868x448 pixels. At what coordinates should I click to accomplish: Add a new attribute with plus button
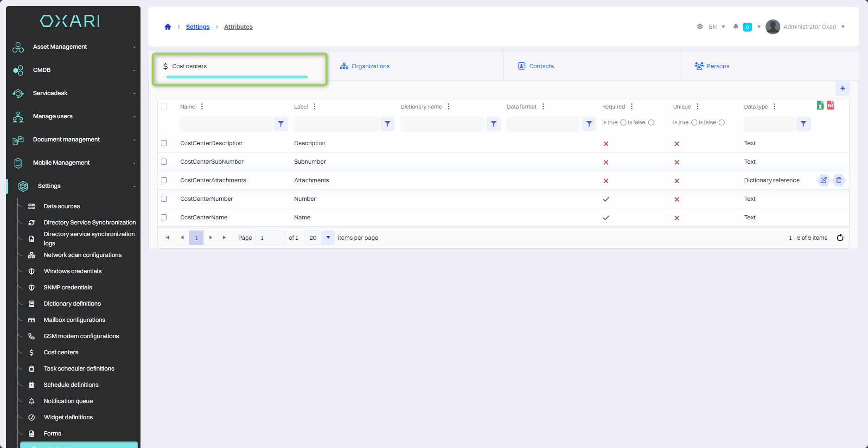pyautogui.click(x=842, y=88)
